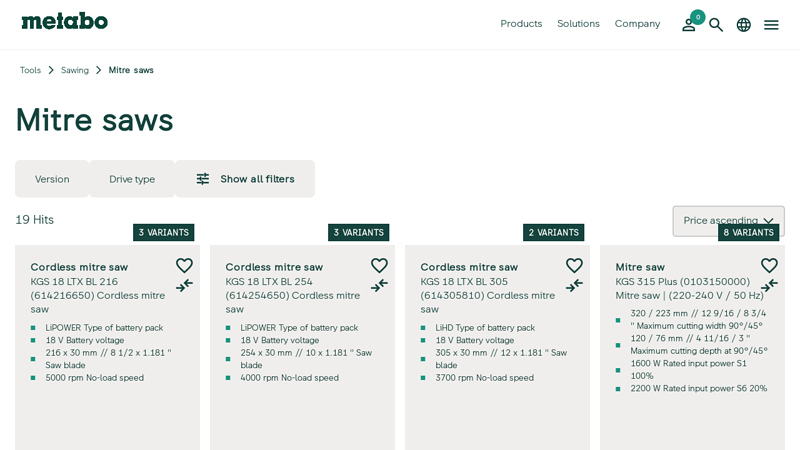Image resolution: width=800 pixels, height=450 pixels.
Task: Click 'LiHD Type of battery pack' text
Action: coord(485,328)
